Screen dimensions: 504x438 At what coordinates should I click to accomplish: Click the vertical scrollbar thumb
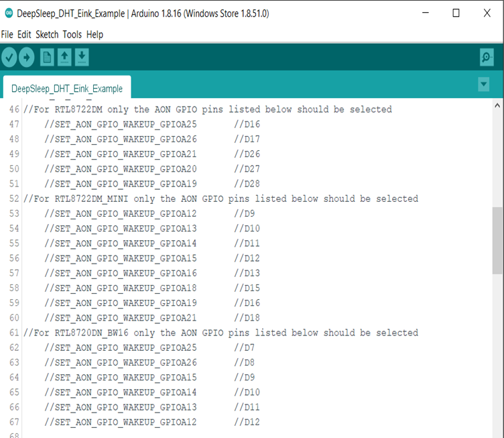click(497, 241)
